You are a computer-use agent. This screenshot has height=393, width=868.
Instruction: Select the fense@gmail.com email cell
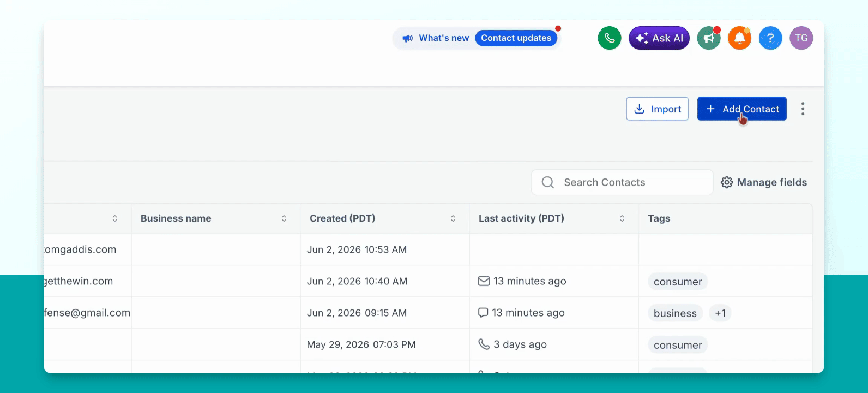(x=87, y=313)
